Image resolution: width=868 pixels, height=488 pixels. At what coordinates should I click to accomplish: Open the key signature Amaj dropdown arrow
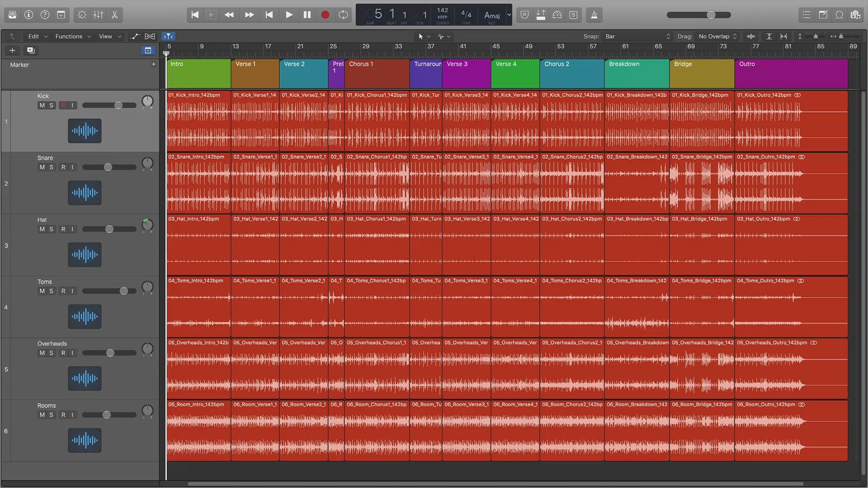[x=509, y=15]
